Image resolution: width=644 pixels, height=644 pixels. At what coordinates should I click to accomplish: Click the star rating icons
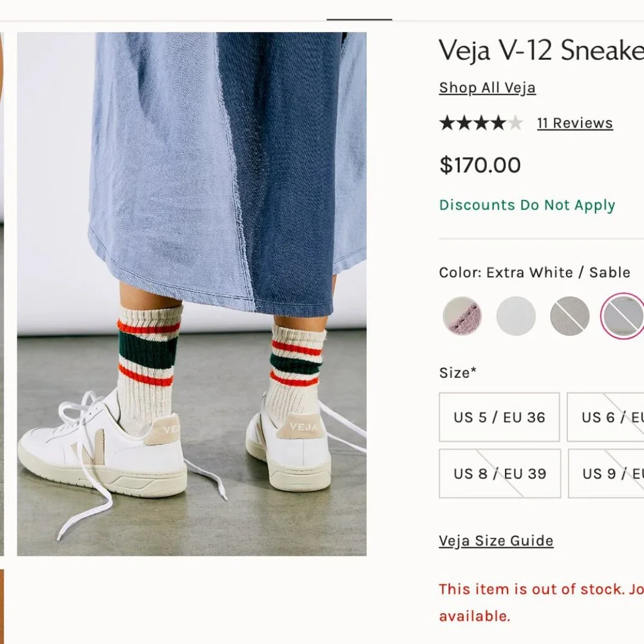pos(480,123)
